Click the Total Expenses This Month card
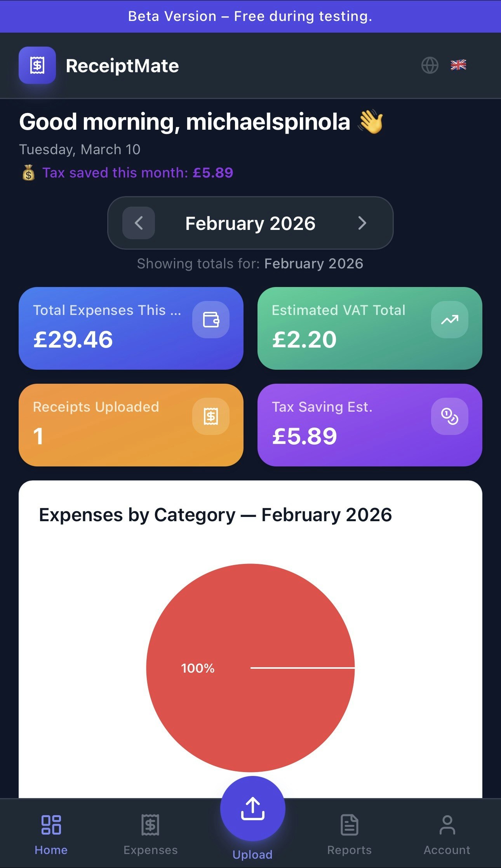The width and height of the screenshot is (501, 868). tap(131, 328)
